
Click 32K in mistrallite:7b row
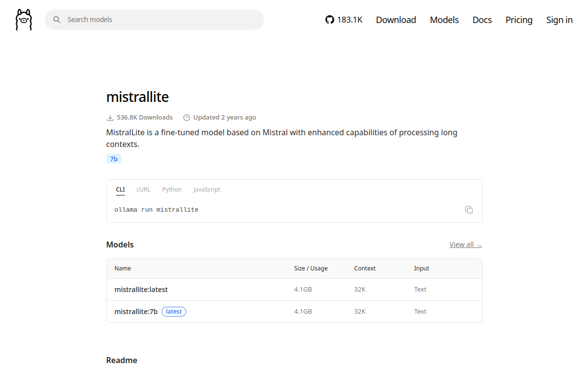[360, 312]
